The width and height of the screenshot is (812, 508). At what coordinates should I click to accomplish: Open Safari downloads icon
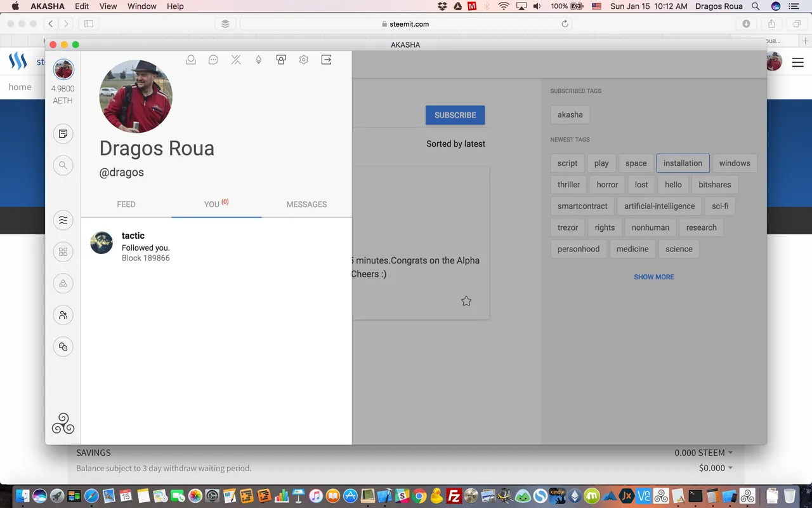coord(746,23)
